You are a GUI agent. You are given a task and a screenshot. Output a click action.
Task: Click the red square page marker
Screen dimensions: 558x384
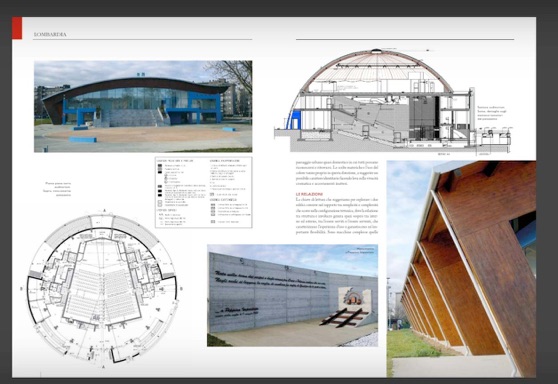pyautogui.click(x=17, y=28)
